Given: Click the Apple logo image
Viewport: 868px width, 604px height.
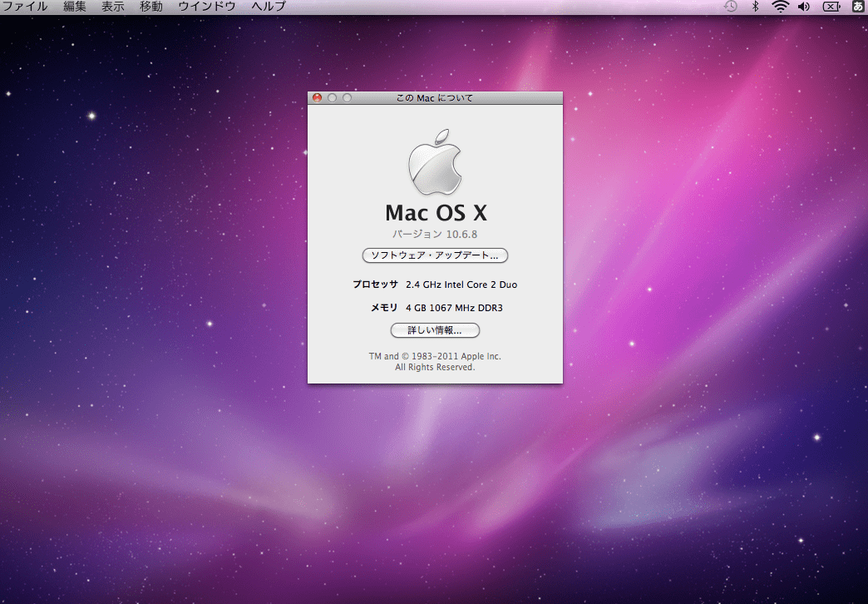Looking at the screenshot, I should tap(435, 162).
